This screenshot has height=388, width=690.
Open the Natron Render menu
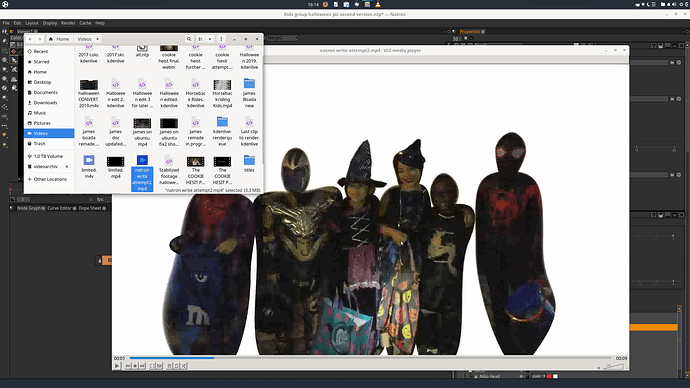tap(68, 23)
